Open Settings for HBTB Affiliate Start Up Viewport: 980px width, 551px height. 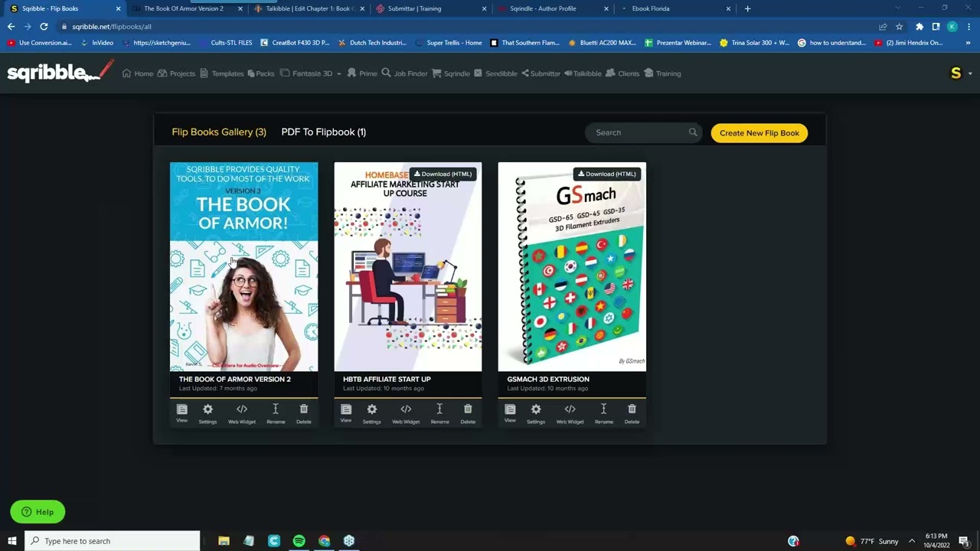coord(371,413)
